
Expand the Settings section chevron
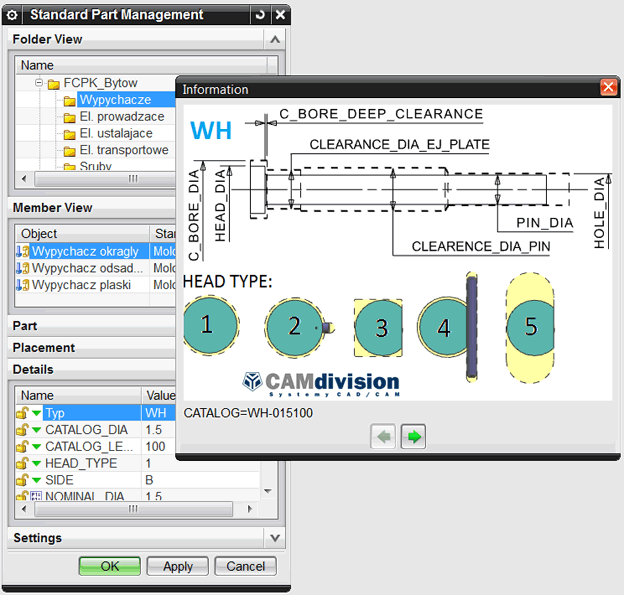click(275, 538)
